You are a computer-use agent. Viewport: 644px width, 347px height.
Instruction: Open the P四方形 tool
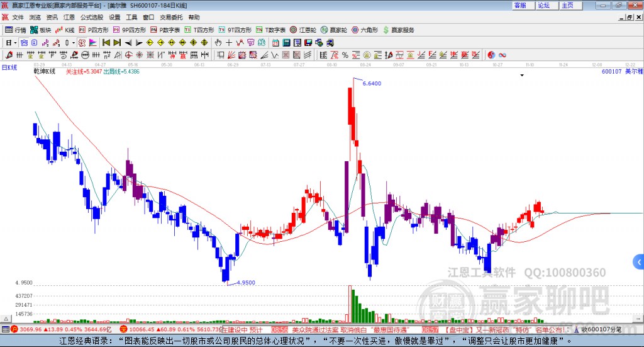94,30
